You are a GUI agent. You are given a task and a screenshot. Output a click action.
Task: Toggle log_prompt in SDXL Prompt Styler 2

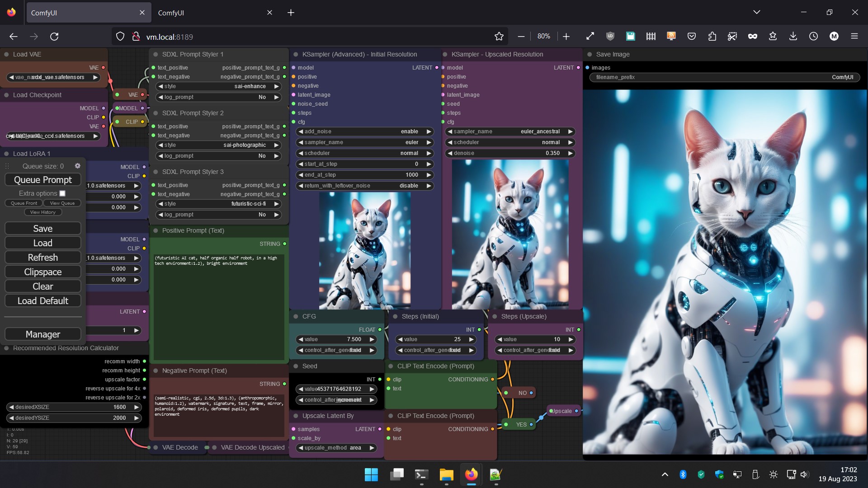219,156
